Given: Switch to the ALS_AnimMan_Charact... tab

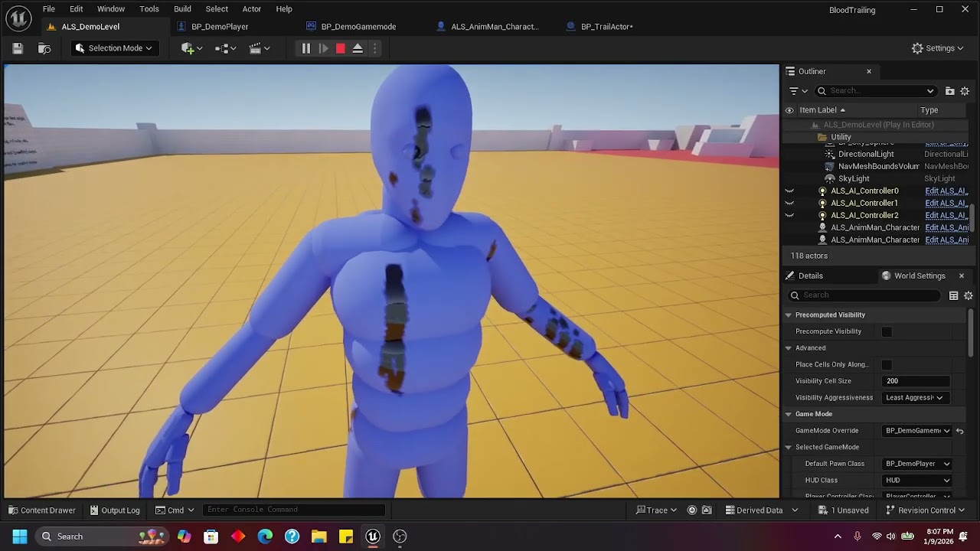Looking at the screenshot, I should pos(495,27).
